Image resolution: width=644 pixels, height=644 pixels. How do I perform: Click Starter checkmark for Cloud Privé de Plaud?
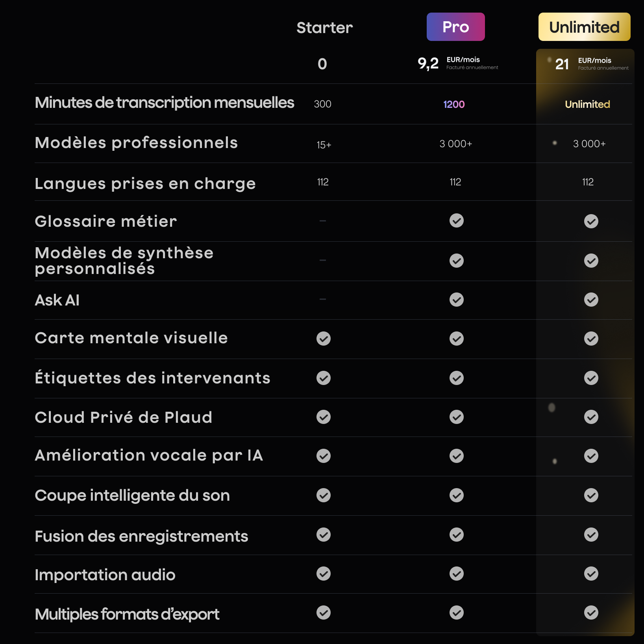[323, 417]
